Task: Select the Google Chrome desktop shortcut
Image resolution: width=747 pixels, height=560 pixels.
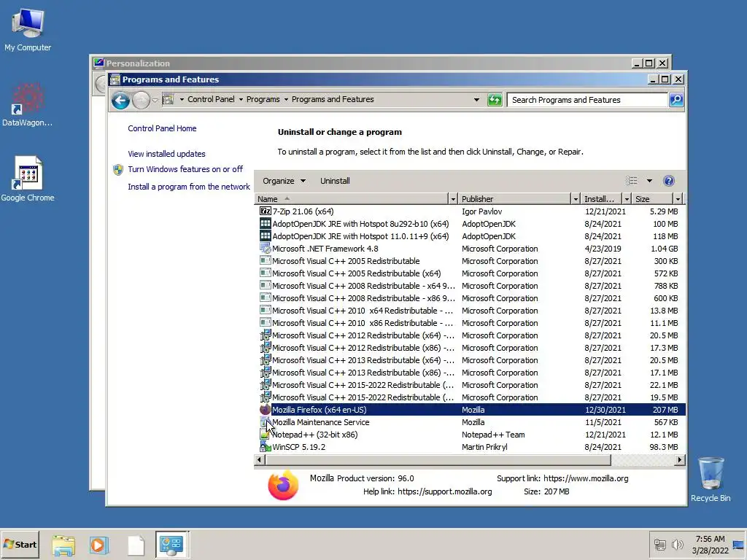Action: coord(28,179)
